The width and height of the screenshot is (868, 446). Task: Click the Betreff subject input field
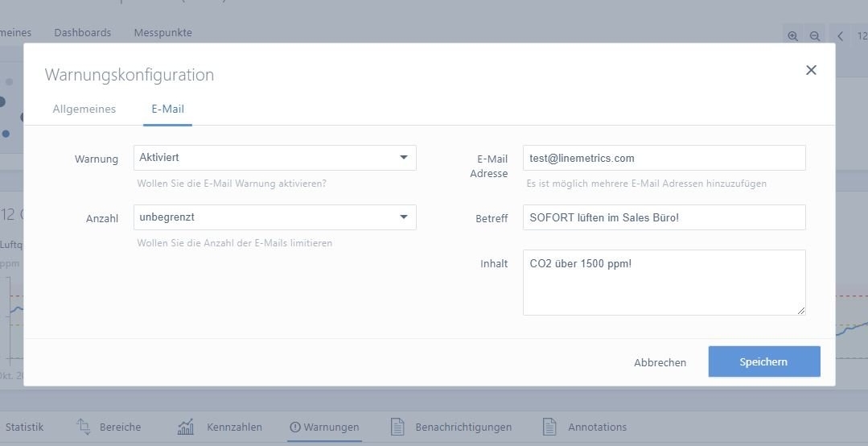pyautogui.click(x=664, y=217)
